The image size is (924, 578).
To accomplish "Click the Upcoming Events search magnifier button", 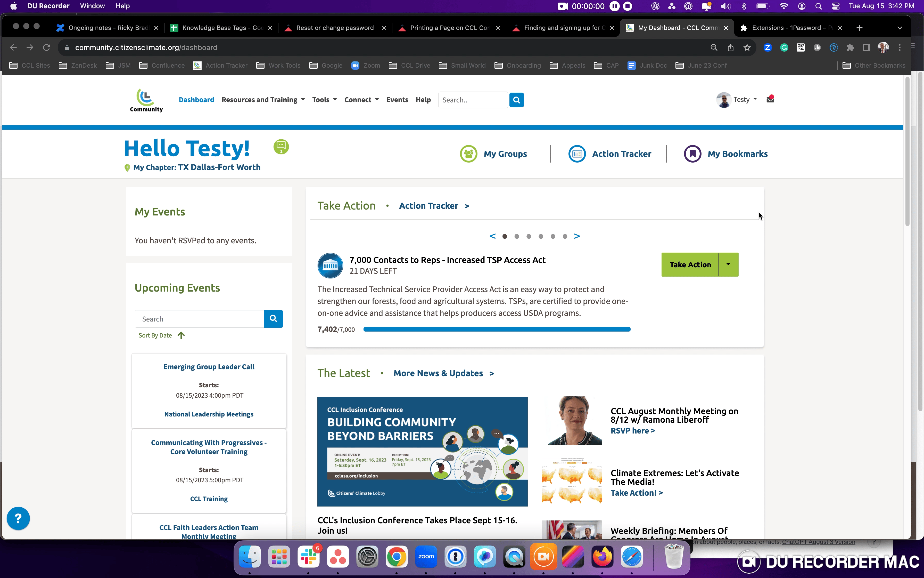I will [x=273, y=319].
